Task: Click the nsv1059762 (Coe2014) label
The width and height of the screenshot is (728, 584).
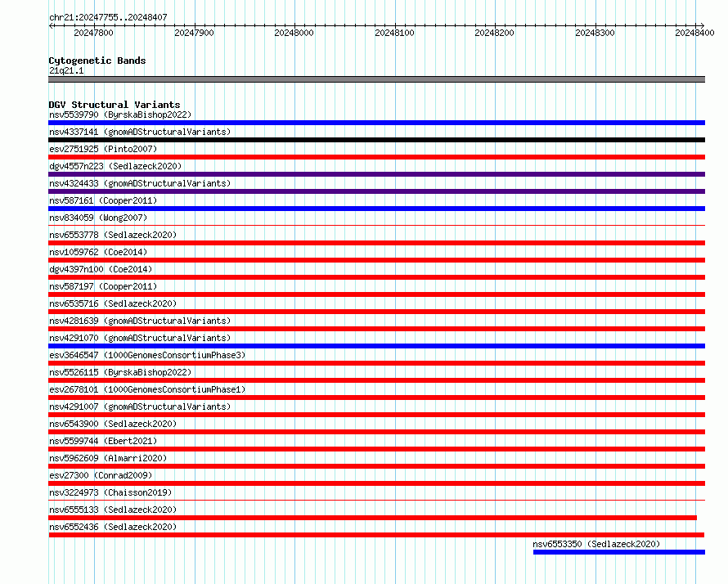Action: pos(98,252)
